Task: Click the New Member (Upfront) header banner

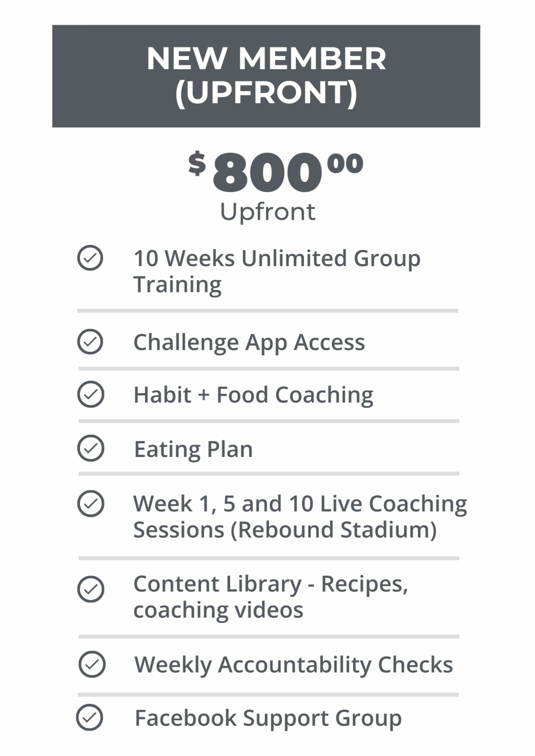Action: pos(266,76)
